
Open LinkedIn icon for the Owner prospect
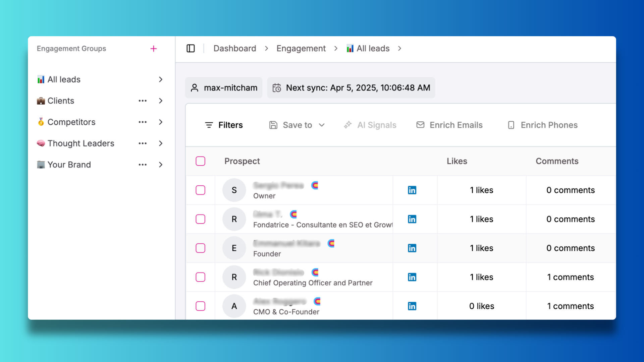point(412,190)
